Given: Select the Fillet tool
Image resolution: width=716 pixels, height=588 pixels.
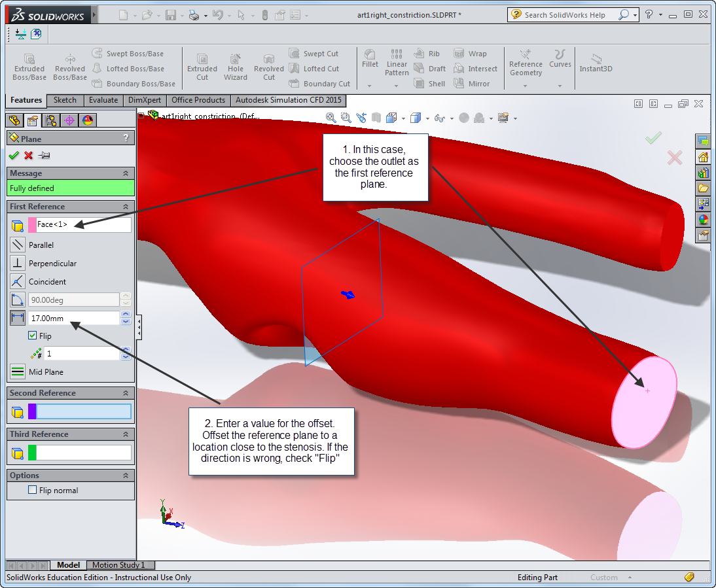Looking at the screenshot, I should tap(370, 58).
